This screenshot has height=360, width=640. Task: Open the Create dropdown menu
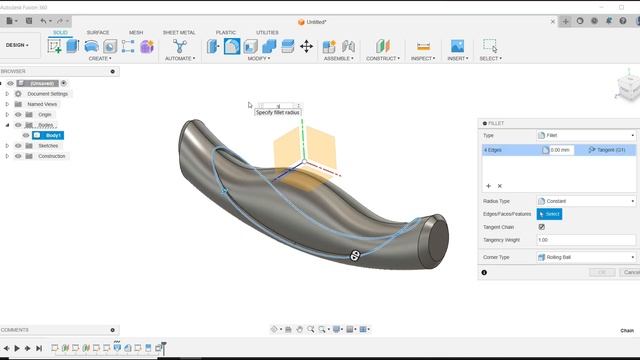(x=100, y=59)
